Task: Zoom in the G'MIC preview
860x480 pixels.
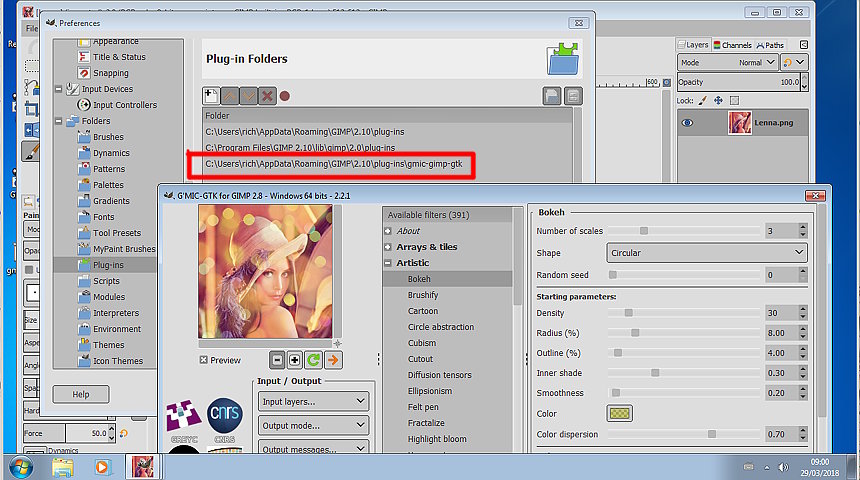Action: pos(295,360)
